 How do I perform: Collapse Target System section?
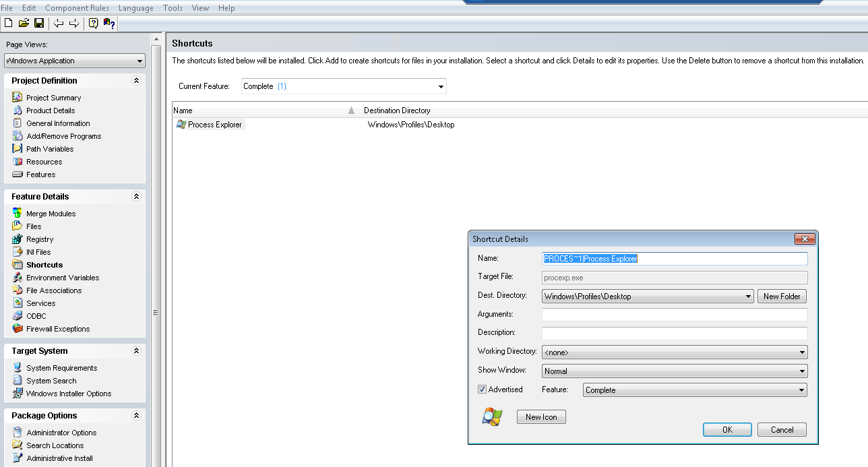(x=136, y=350)
